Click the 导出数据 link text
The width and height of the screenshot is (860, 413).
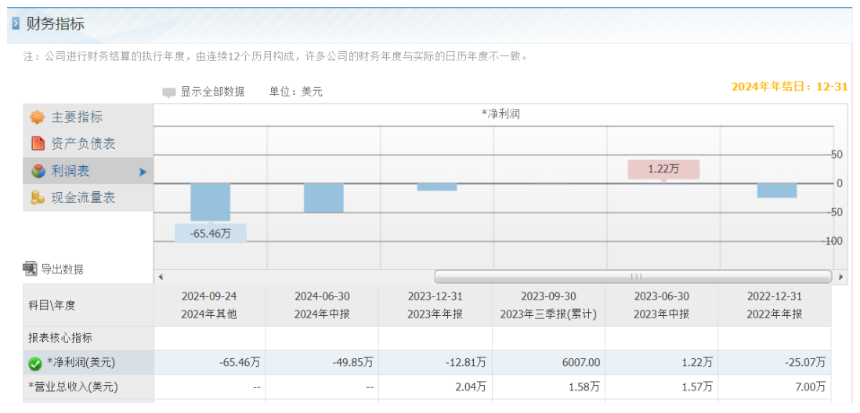[62, 269]
